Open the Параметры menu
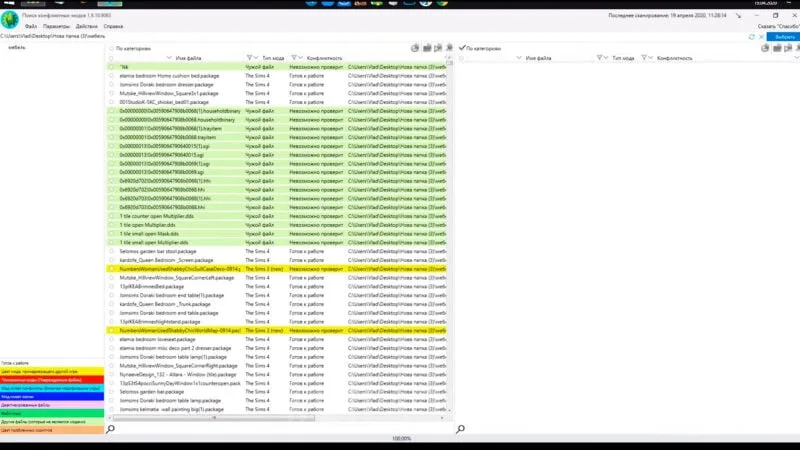 pos(56,26)
